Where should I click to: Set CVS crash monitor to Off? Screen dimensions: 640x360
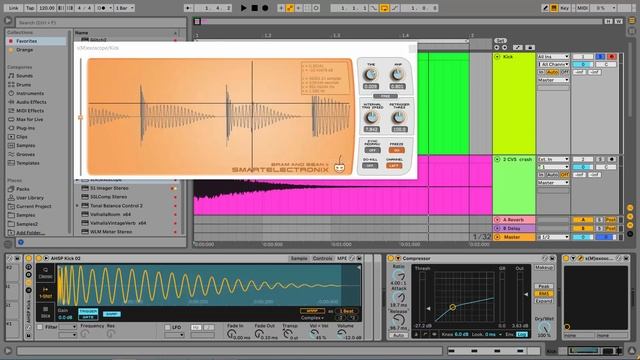click(x=564, y=175)
